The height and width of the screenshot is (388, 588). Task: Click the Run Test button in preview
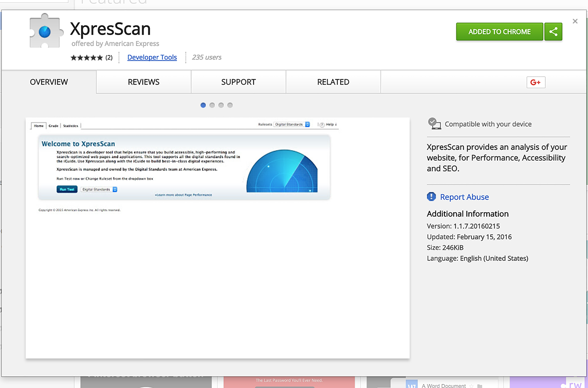click(67, 189)
